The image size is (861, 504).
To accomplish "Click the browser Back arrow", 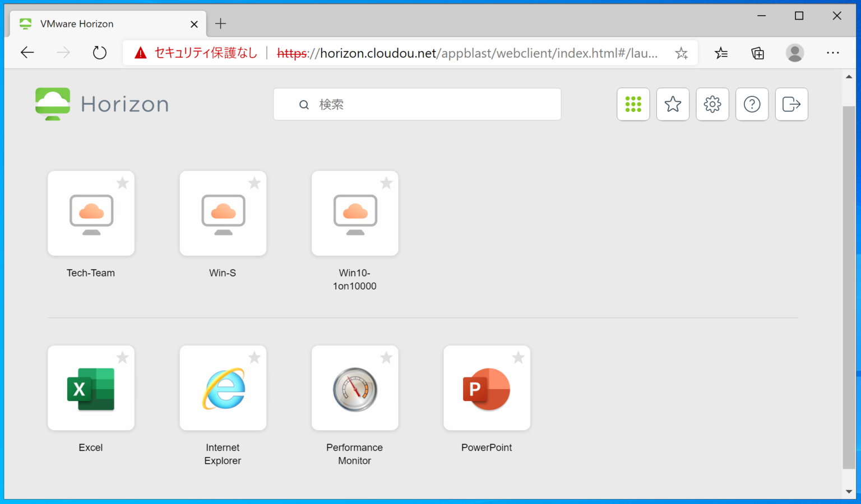I will tap(27, 53).
